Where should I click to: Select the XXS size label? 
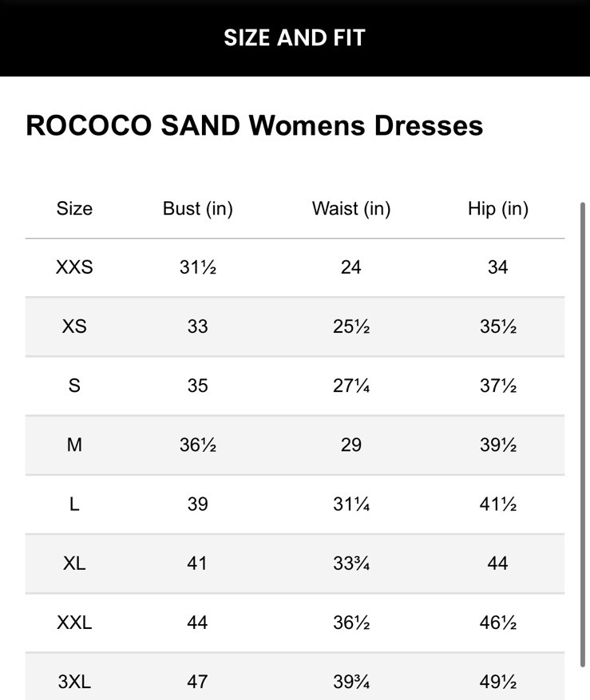coord(74,267)
